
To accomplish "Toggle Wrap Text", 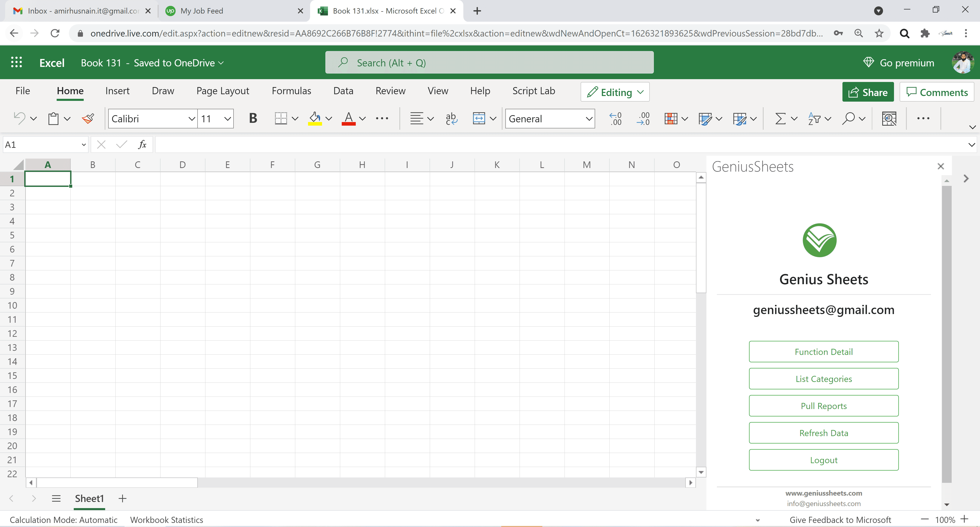I will coord(451,119).
